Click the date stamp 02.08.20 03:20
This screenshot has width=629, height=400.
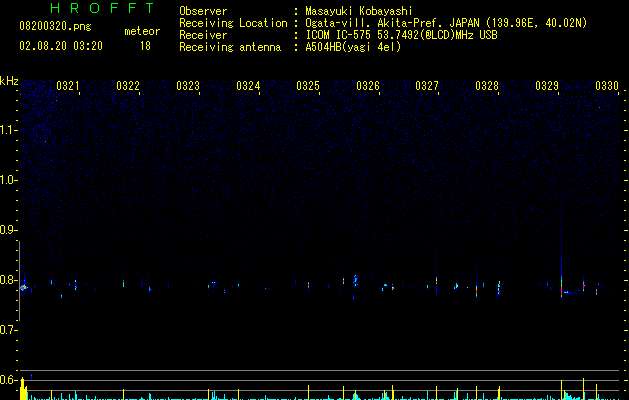click(x=61, y=46)
